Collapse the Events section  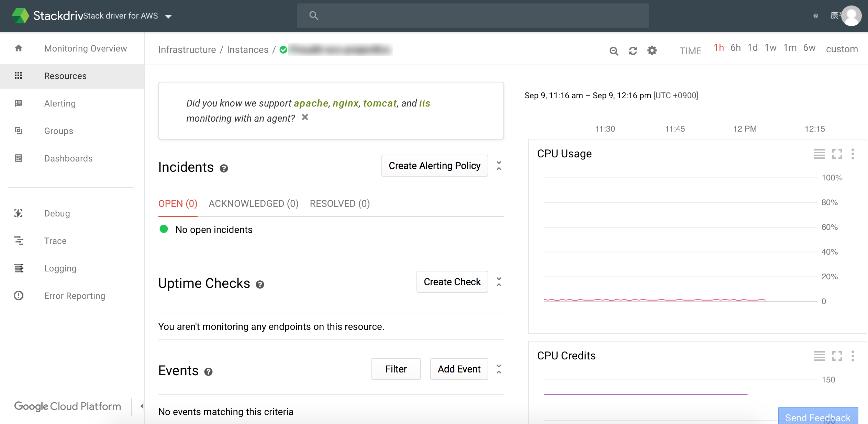(499, 369)
